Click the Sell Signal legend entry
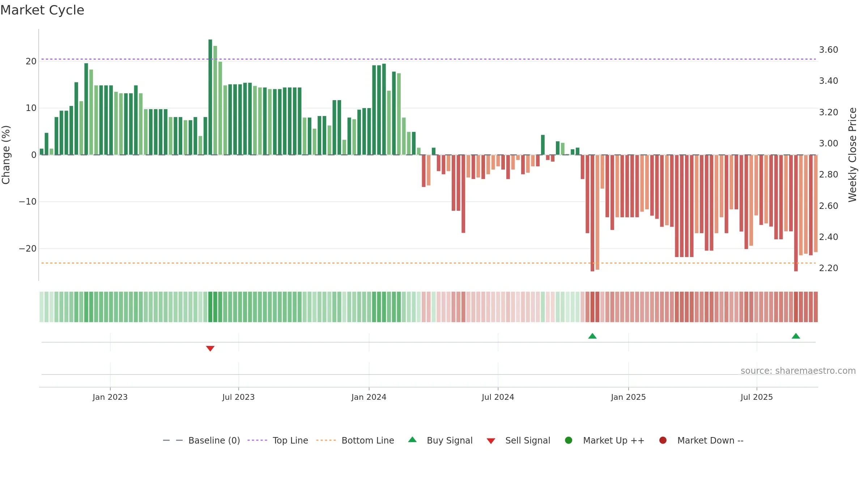 point(518,440)
